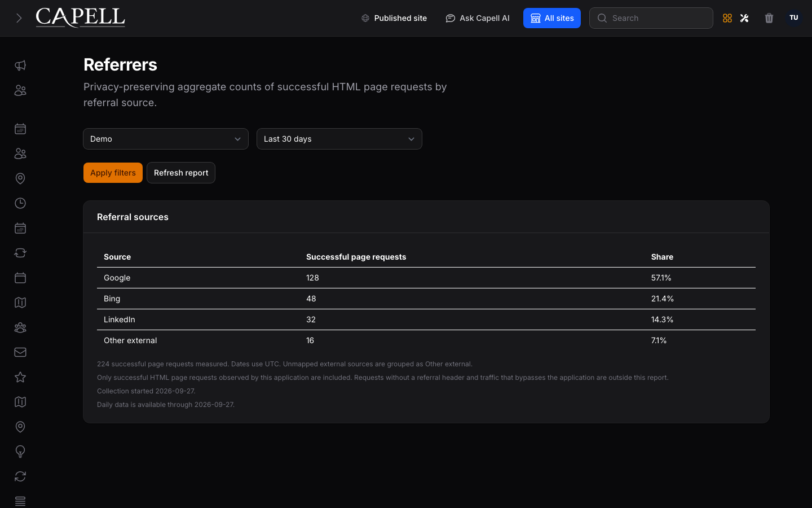Click the Capell logo
Viewport: 812px width, 508px height.
click(x=81, y=18)
